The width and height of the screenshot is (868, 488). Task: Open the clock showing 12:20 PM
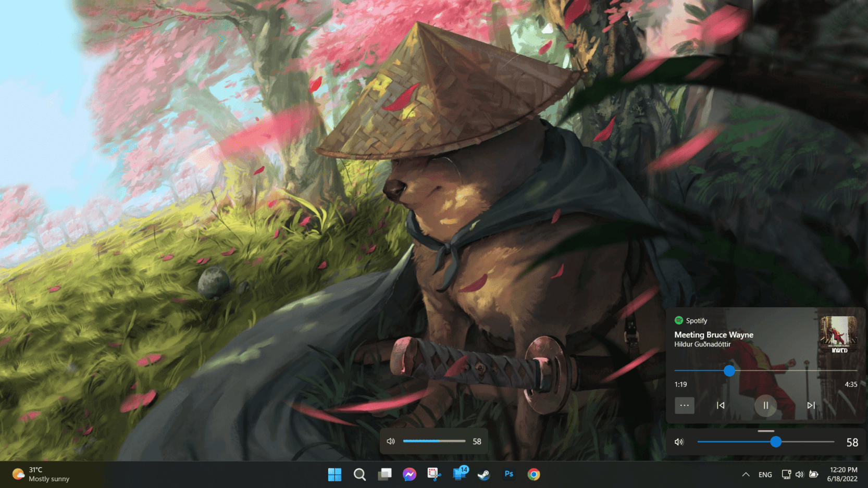pos(843,474)
